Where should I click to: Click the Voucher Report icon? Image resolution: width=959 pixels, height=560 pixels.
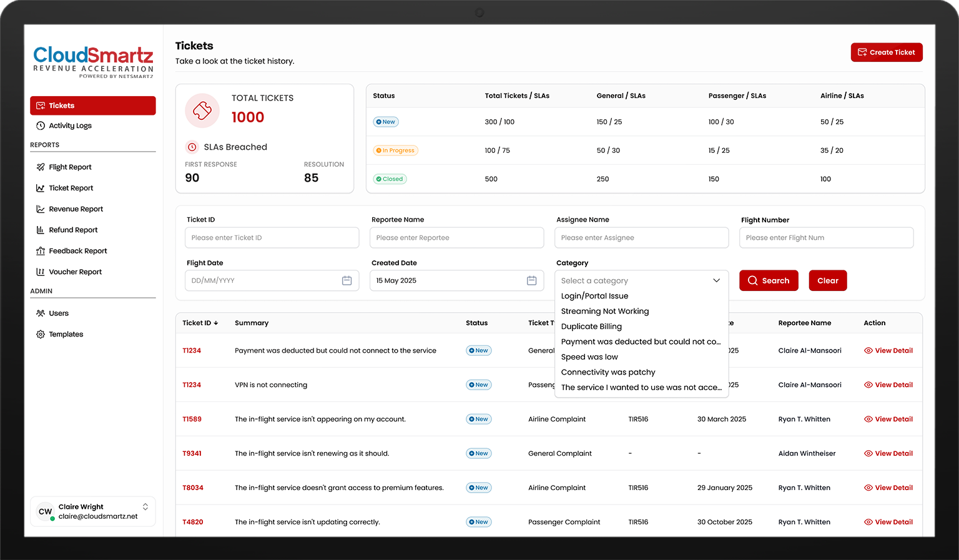coord(41,272)
